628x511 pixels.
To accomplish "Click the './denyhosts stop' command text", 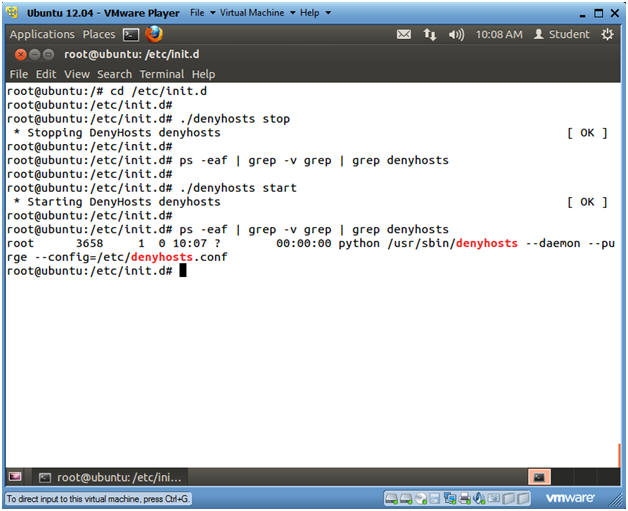I will tap(235, 119).
